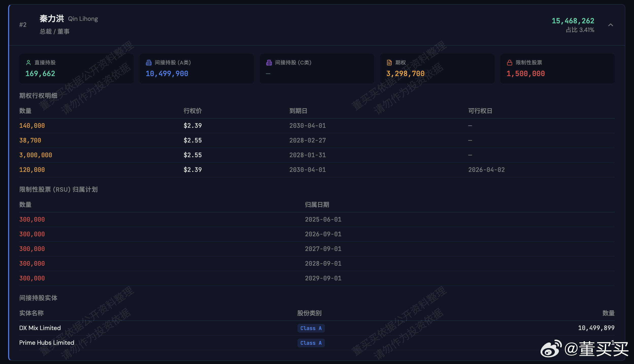Click the 3,000,000 option quantity row
The image size is (634, 364).
(36, 155)
